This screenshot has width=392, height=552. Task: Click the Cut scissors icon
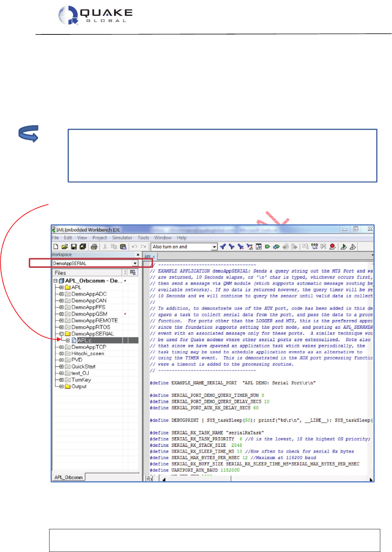[105, 247]
